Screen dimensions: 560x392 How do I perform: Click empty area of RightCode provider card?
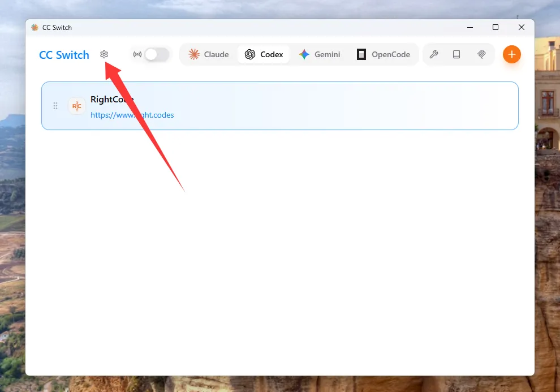pyautogui.click(x=339, y=106)
